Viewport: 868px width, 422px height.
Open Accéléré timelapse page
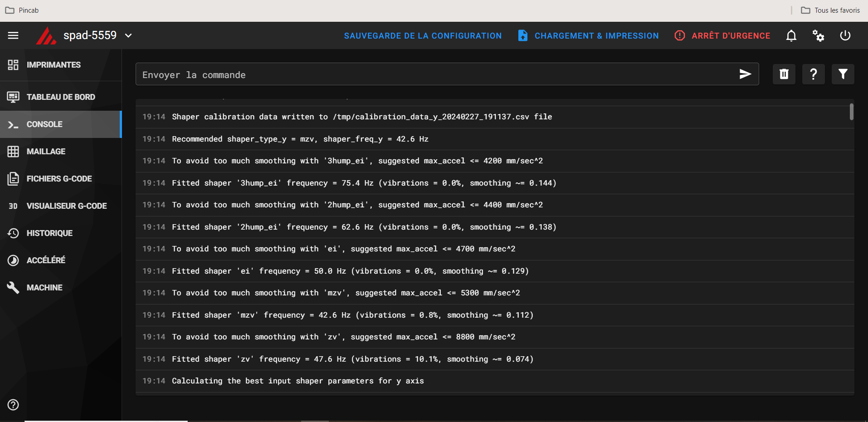click(61, 260)
